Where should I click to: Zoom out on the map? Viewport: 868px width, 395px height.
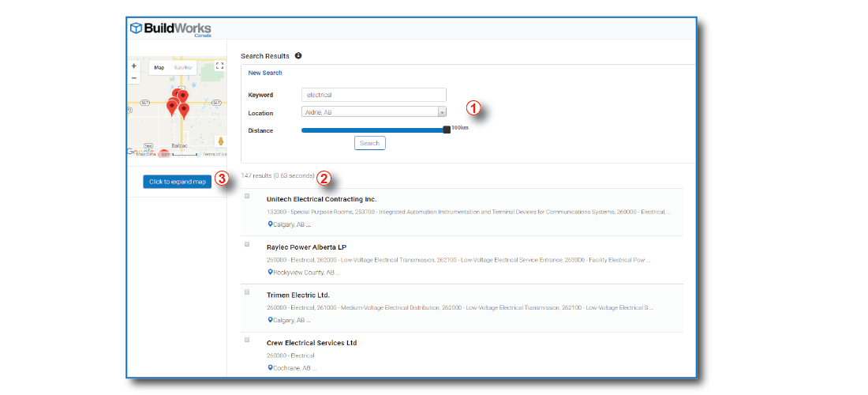pyautogui.click(x=134, y=78)
